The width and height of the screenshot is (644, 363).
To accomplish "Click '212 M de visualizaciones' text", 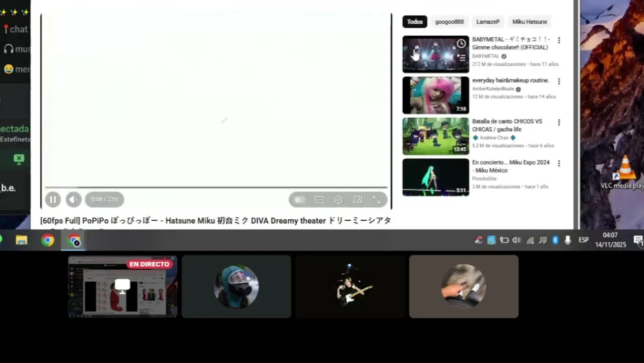I will click(499, 65).
